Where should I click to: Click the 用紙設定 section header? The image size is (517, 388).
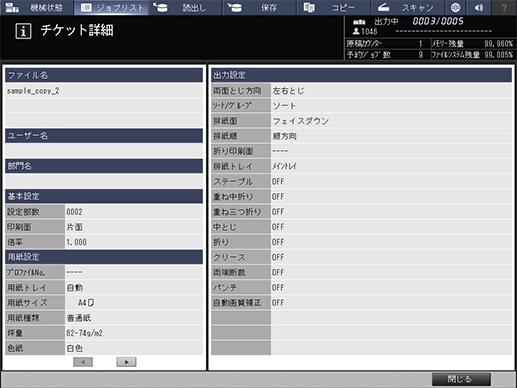[104, 257]
